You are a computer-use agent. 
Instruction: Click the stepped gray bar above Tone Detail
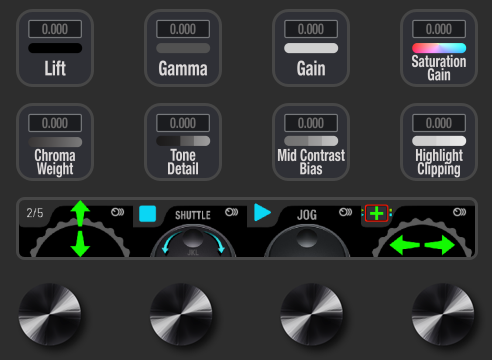point(183,141)
